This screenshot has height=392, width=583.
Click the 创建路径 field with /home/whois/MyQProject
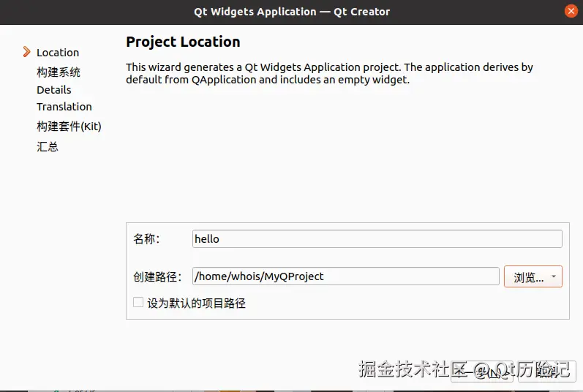[345, 276]
